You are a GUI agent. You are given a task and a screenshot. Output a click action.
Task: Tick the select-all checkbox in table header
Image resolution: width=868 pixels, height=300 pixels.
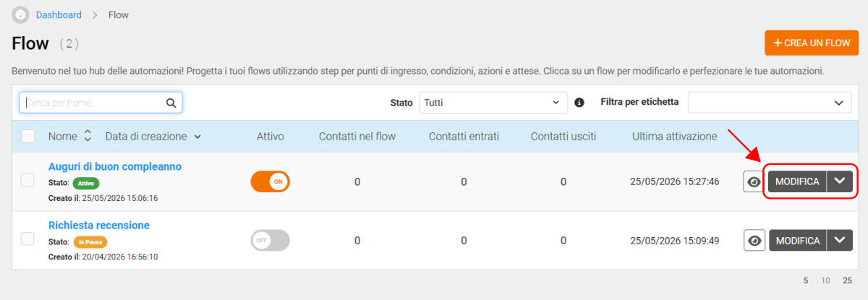coord(28,136)
